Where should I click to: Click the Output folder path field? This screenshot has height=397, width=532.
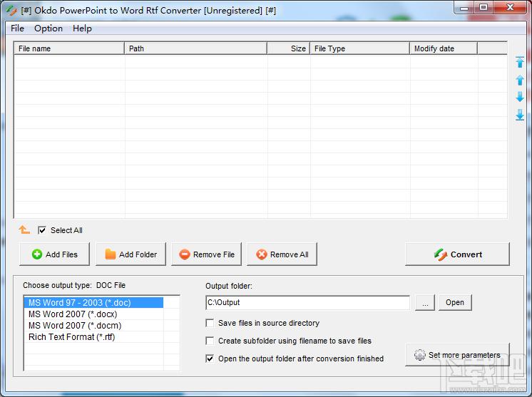[308, 302]
